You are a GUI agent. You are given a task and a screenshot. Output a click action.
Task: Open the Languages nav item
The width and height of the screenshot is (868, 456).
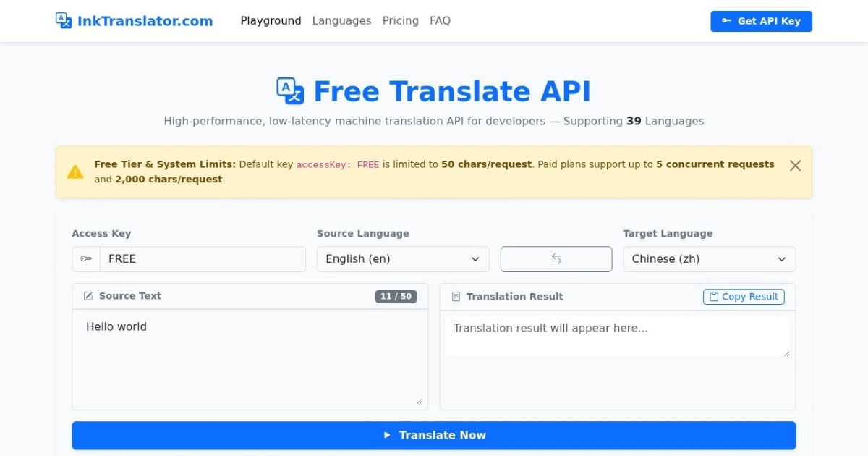tap(341, 21)
